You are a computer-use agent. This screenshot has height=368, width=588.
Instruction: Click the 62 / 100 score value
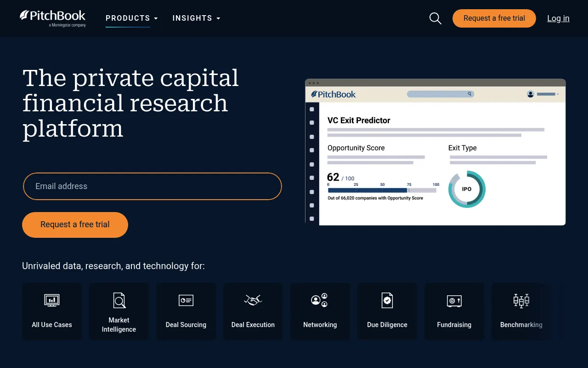point(340,178)
